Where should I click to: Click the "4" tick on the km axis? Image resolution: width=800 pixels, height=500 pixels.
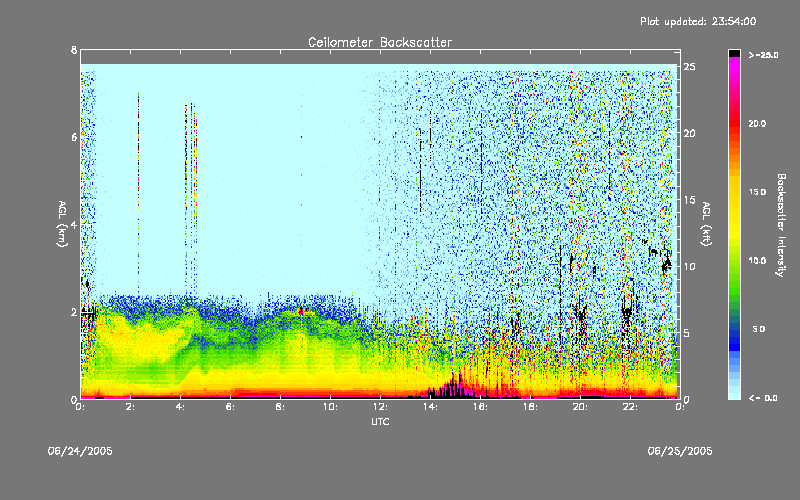pyautogui.click(x=74, y=224)
